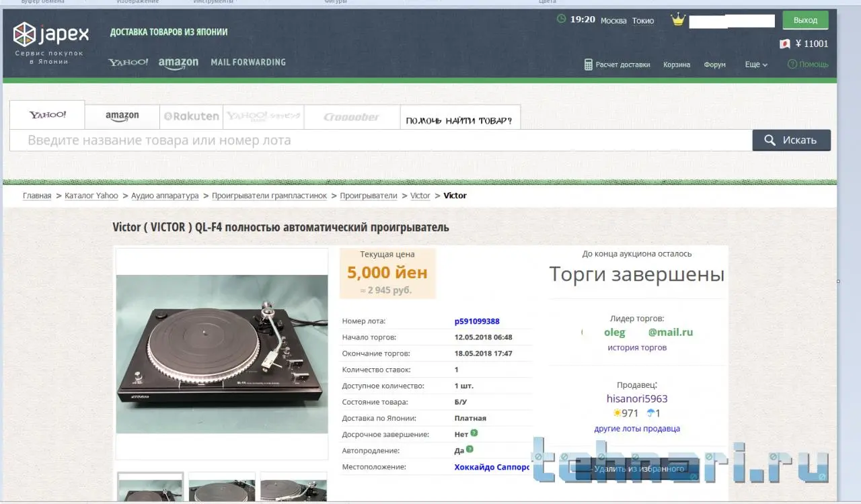Click the green Выход button
The image size is (861, 504).
click(x=805, y=20)
